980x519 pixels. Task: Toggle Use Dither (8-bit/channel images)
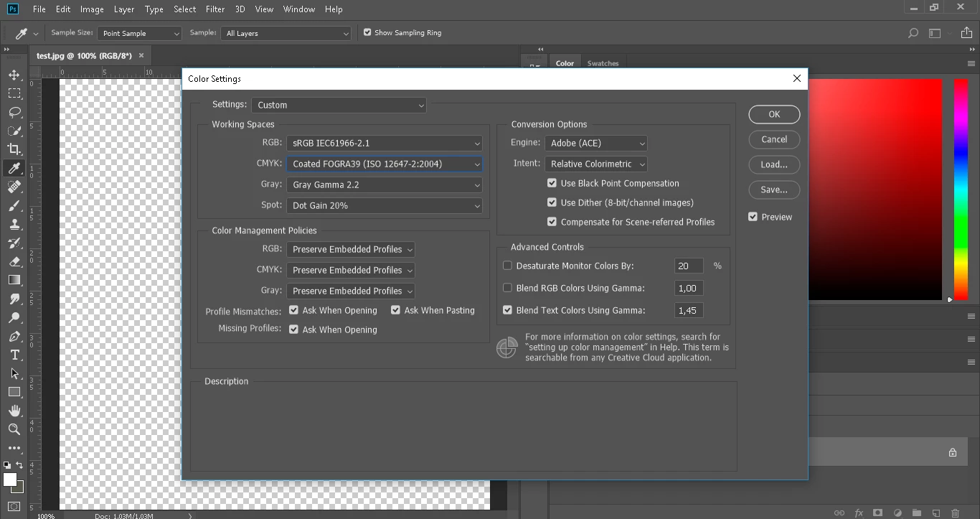point(552,202)
